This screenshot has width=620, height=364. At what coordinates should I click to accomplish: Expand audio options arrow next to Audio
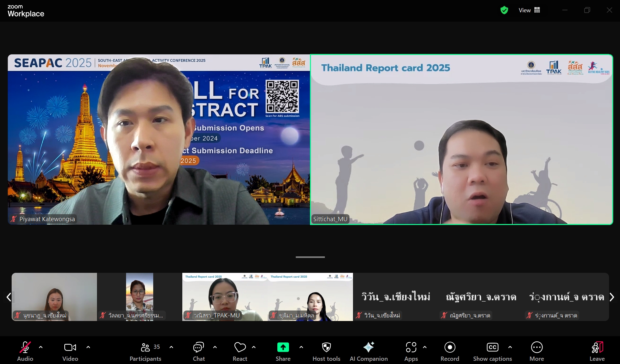click(41, 347)
